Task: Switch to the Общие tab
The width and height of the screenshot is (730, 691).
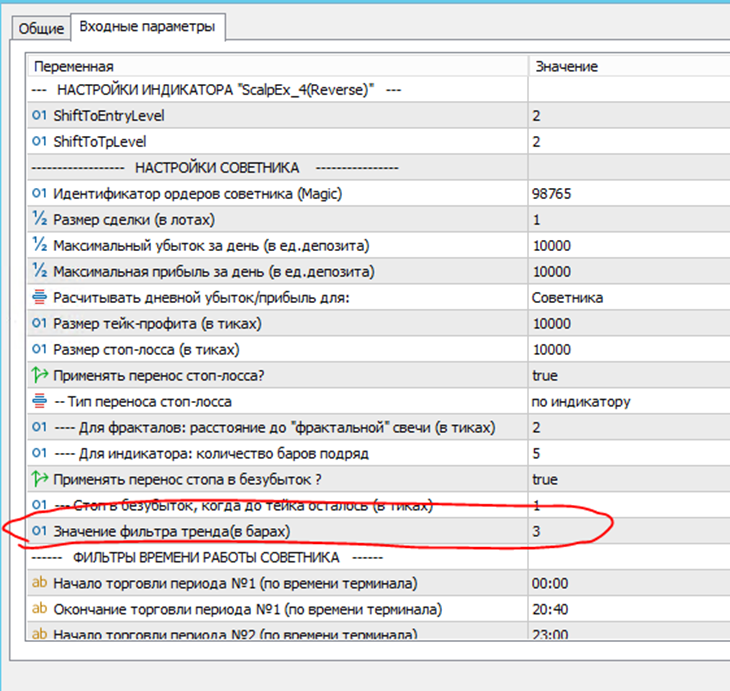Action: click(41, 28)
